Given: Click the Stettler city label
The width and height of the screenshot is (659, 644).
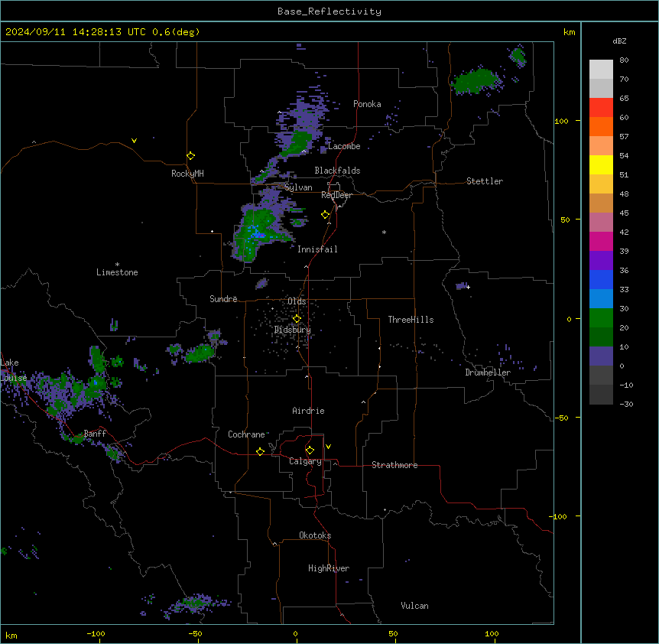Looking at the screenshot, I should coord(485,181).
